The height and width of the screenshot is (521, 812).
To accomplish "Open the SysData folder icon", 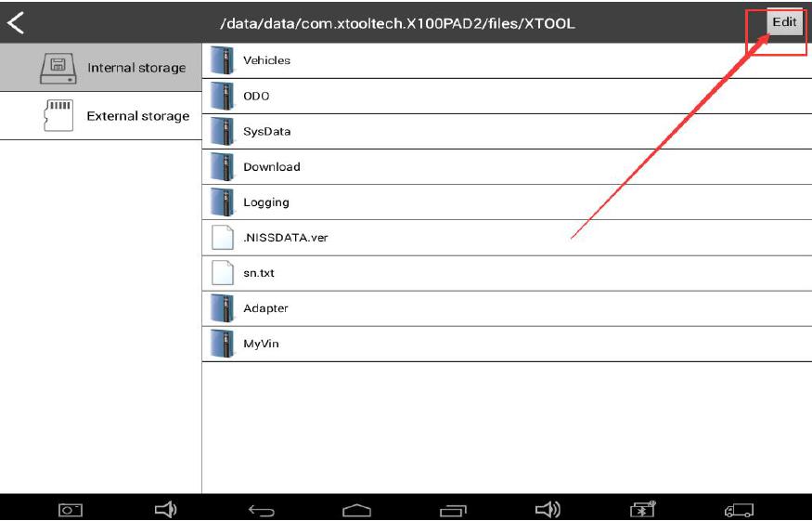I will [x=222, y=131].
